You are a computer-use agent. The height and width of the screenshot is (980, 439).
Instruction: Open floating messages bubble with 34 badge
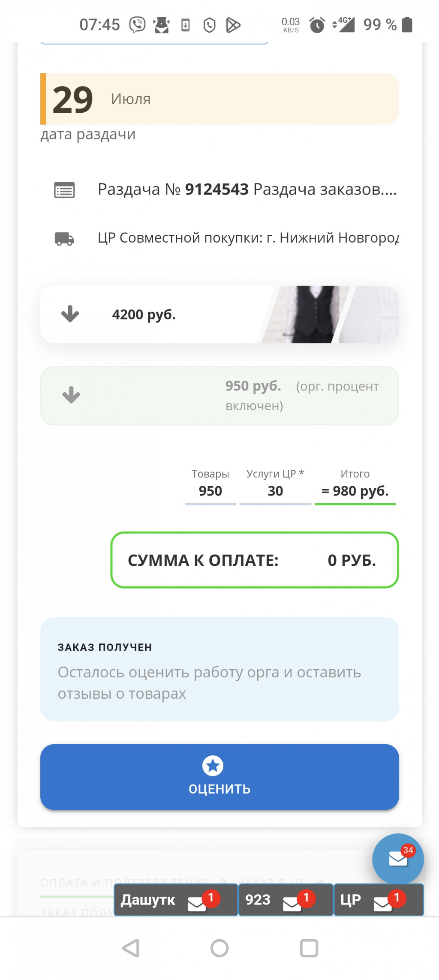click(398, 859)
